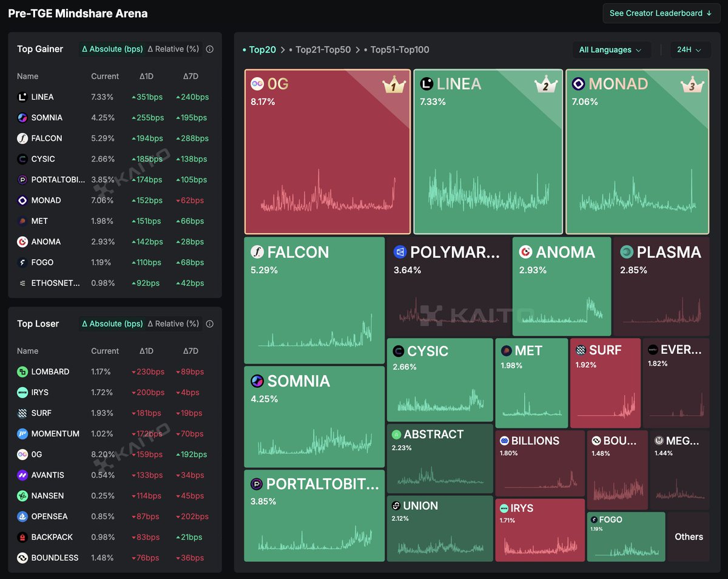This screenshot has height=579, width=728.
Task: Click the Δ7D column header in Top Loser
Action: [x=190, y=351]
